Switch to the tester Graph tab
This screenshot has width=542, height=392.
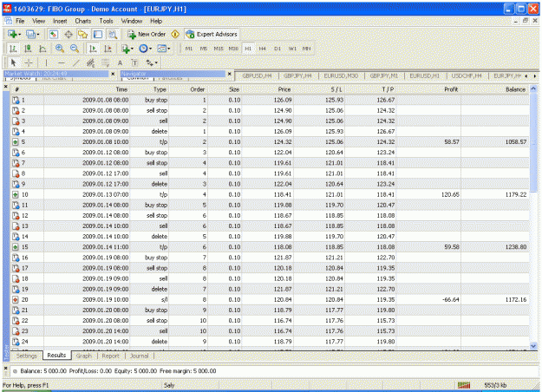click(x=84, y=356)
